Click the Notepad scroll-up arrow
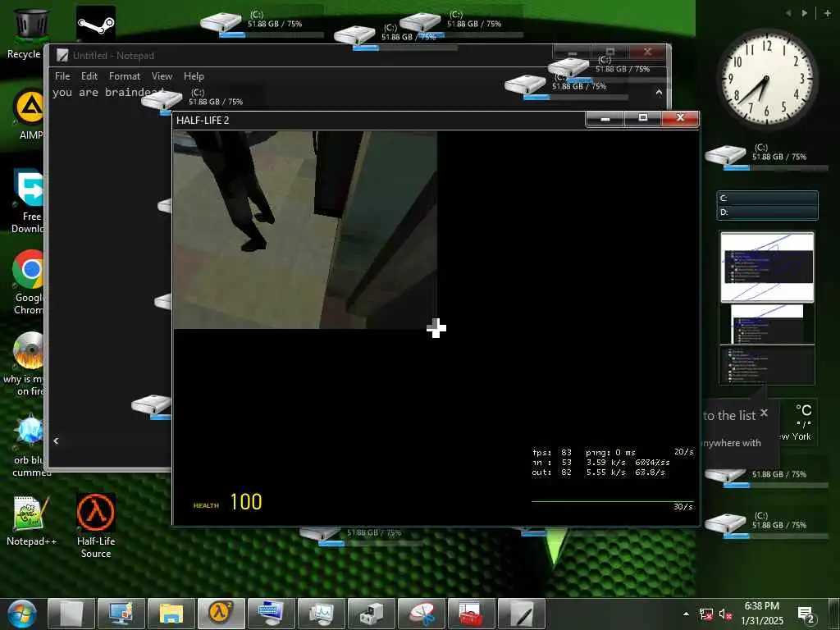 point(659,92)
